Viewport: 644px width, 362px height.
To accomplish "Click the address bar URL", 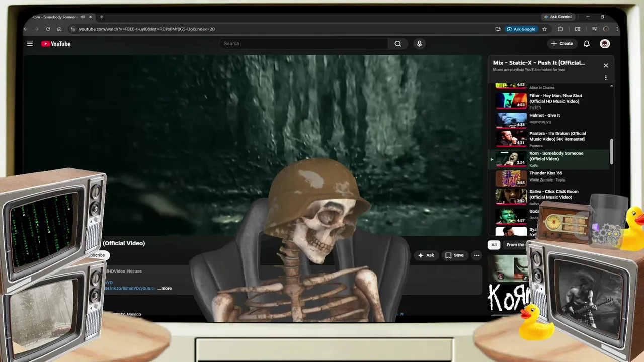I will coord(147,29).
